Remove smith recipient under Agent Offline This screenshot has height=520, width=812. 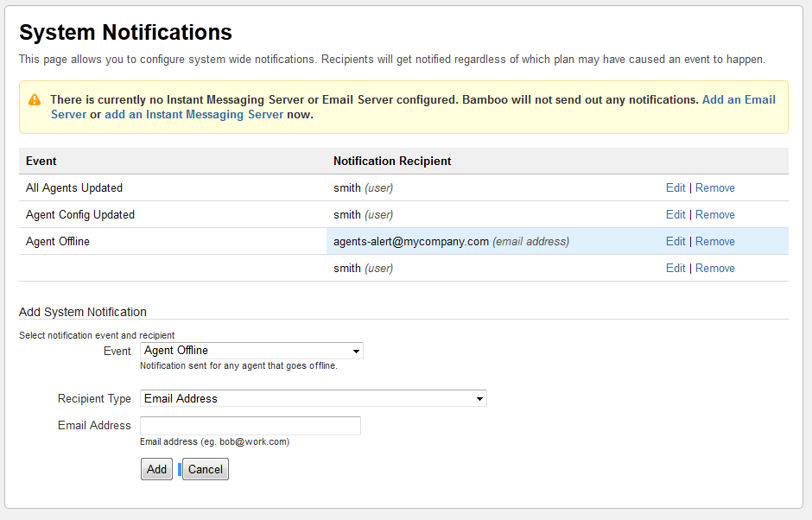point(714,269)
